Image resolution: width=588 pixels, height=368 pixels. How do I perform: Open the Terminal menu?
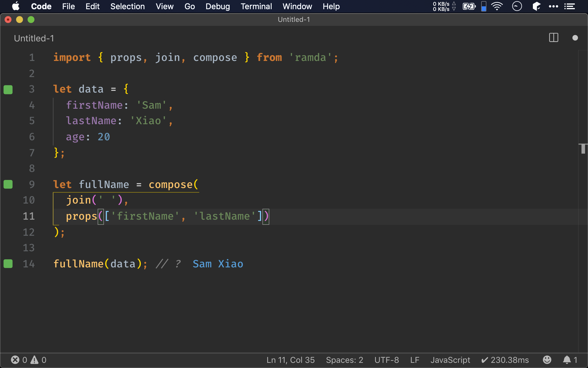click(256, 6)
